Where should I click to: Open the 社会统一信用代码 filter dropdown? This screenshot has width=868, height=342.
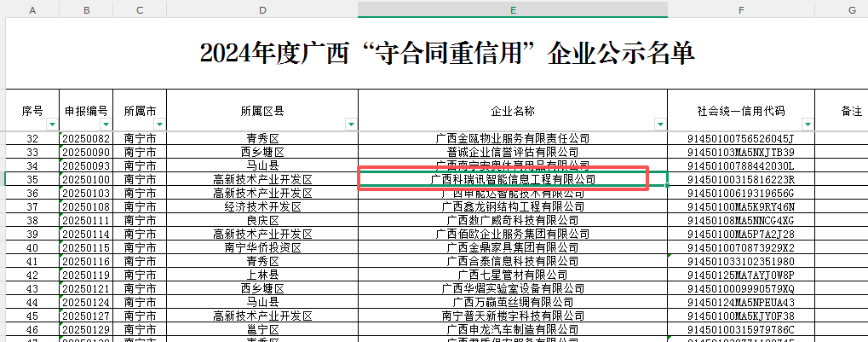[x=808, y=125]
